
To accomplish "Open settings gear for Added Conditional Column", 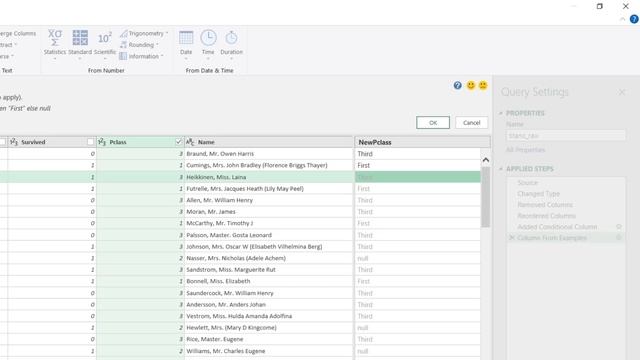I will [619, 227].
